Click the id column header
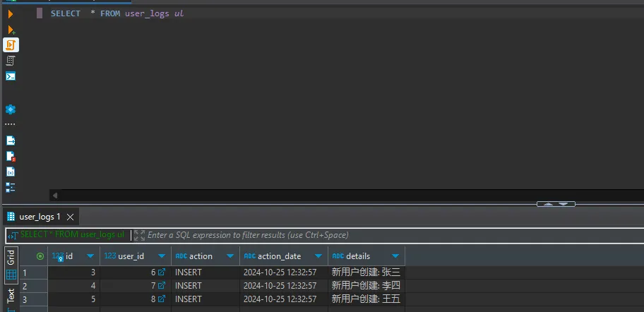This screenshot has width=644, height=312. click(x=74, y=256)
